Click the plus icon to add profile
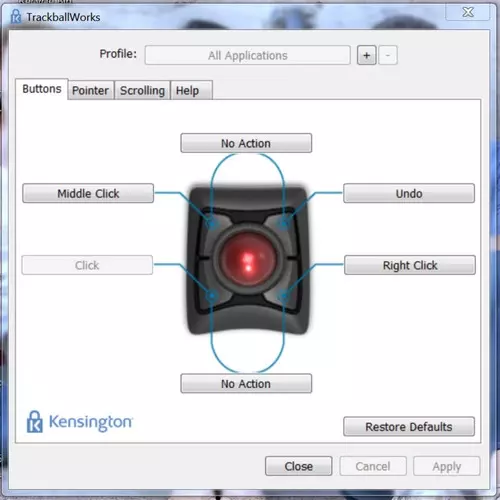The height and width of the screenshot is (500, 500). coord(366,55)
